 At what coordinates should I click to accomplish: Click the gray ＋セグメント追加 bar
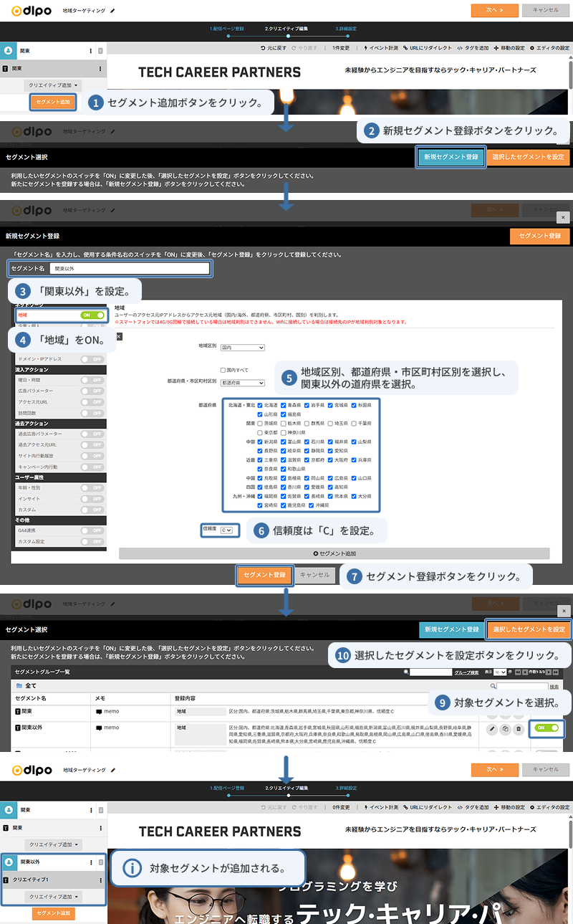pos(334,553)
